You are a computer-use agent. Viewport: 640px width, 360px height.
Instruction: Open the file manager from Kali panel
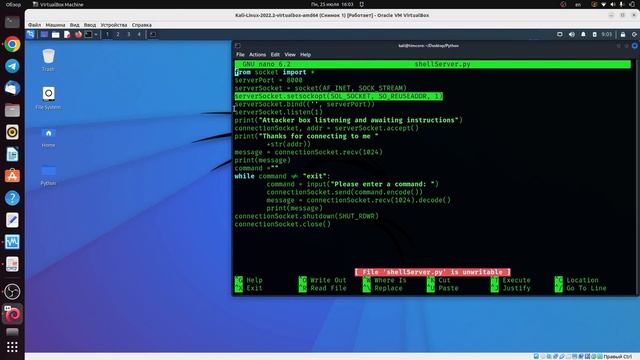click(56, 35)
